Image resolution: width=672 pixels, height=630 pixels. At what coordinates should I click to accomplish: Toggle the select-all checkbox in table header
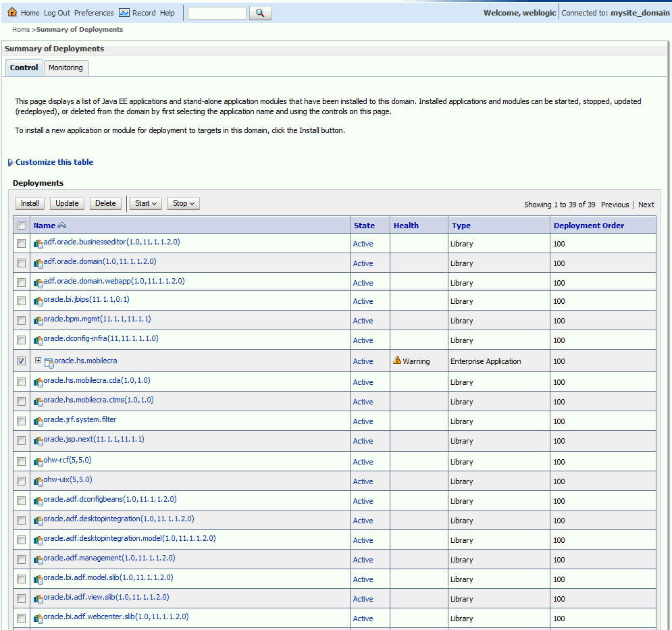(x=22, y=225)
